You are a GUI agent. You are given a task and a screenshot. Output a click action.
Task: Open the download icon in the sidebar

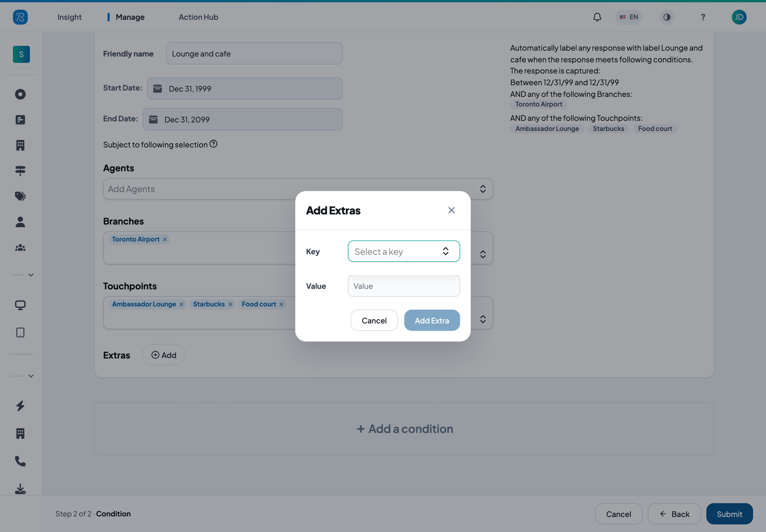point(20,488)
